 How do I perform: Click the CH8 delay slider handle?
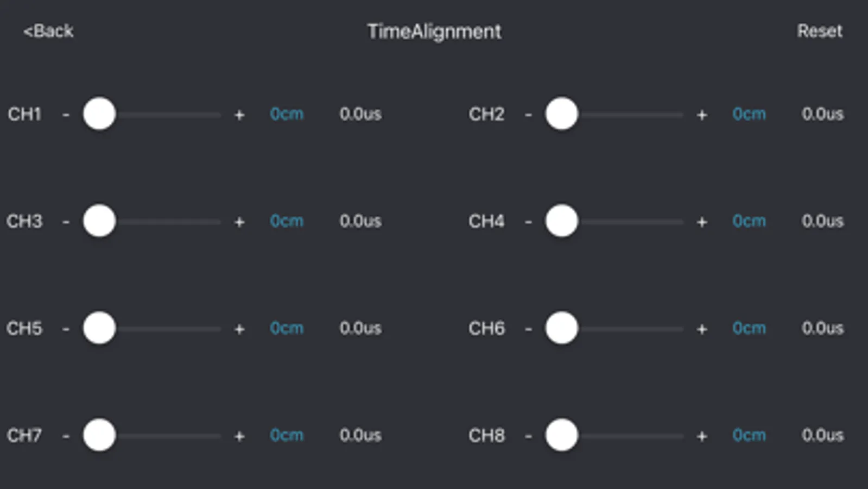tap(562, 435)
